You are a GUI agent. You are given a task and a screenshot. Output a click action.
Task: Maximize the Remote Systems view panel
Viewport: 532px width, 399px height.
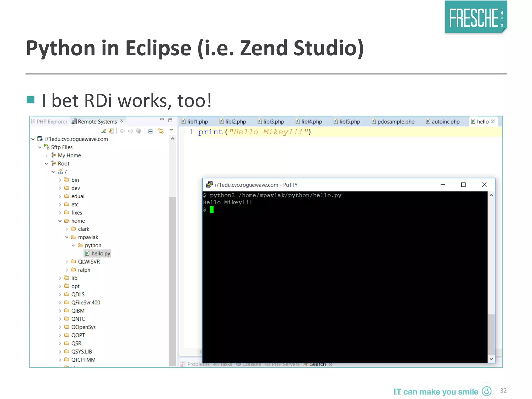pyautogui.click(x=170, y=120)
